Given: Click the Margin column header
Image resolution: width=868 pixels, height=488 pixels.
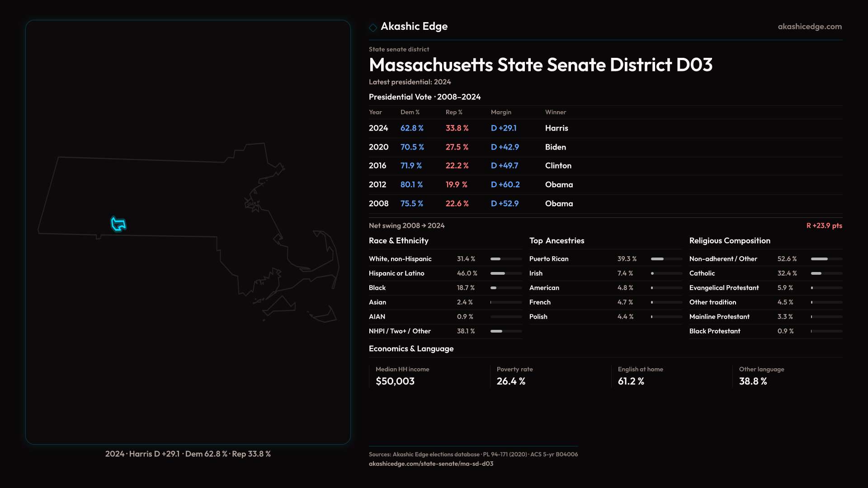Looking at the screenshot, I should pyautogui.click(x=500, y=112).
